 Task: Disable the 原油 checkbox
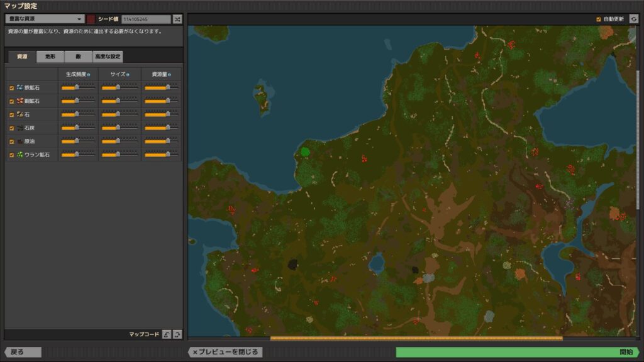11,141
